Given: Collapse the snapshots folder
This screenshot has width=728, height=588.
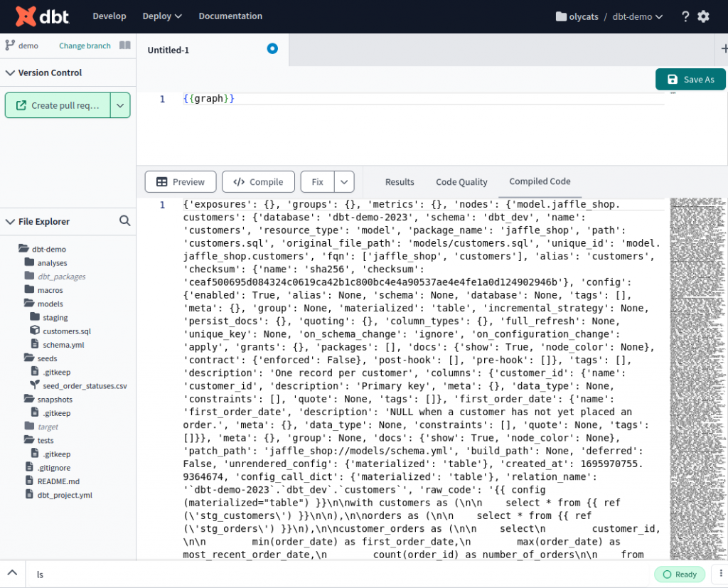Looking at the screenshot, I should 29,398.
